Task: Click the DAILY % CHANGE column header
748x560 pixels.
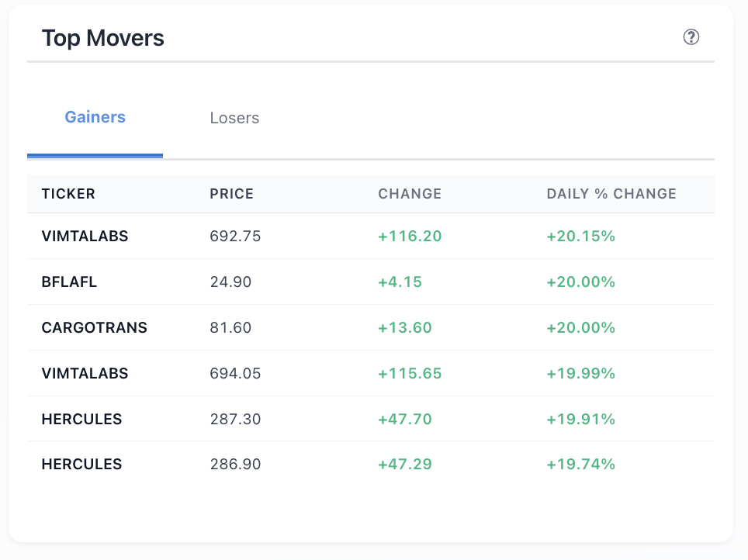Action: (x=611, y=194)
